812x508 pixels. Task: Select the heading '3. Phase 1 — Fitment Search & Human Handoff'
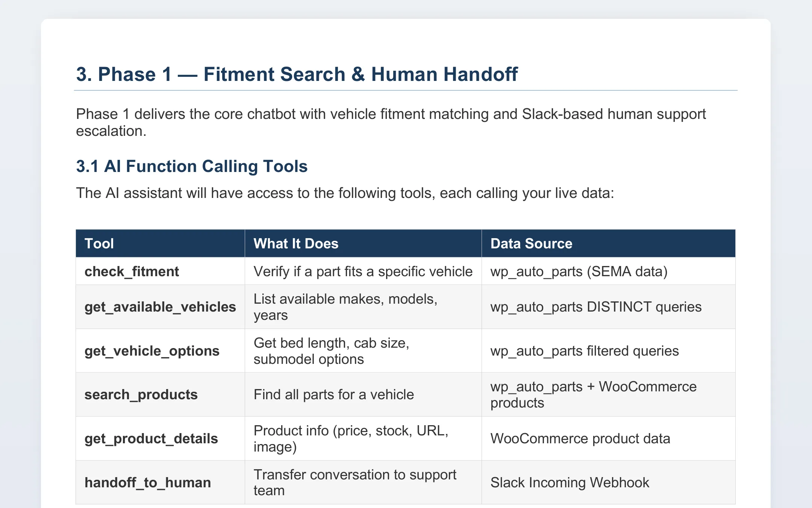(297, 74)
